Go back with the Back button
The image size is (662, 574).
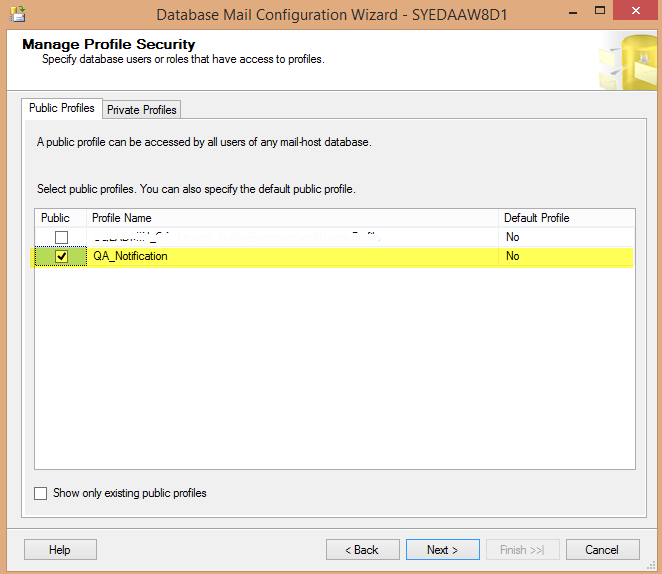pyautogui.click(x=362, y=550)
